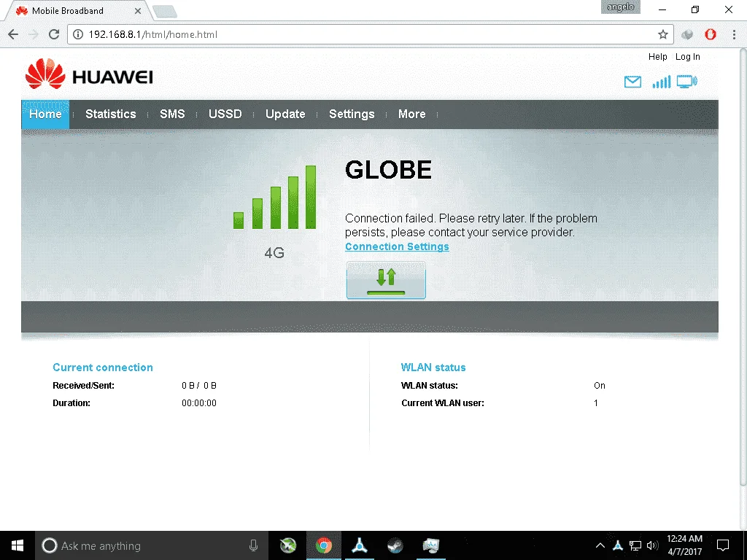Open the Update menu

285,114
